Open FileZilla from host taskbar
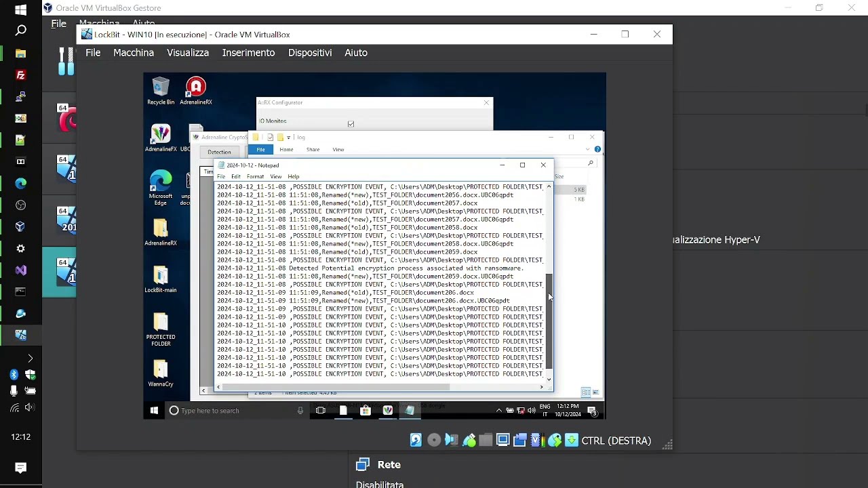The height and width of the screenshot is (488, 868). (x=20, y=75)
